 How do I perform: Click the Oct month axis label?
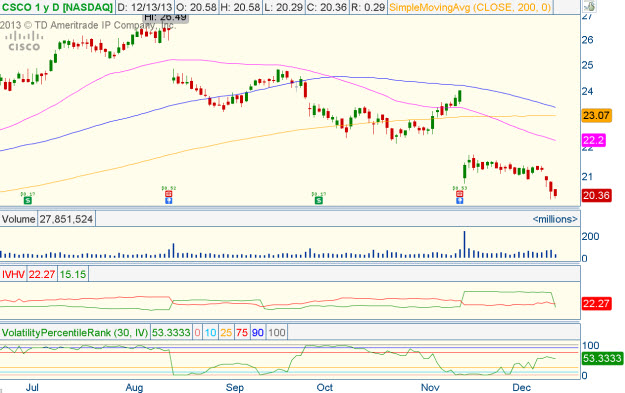tap(324, 387)
